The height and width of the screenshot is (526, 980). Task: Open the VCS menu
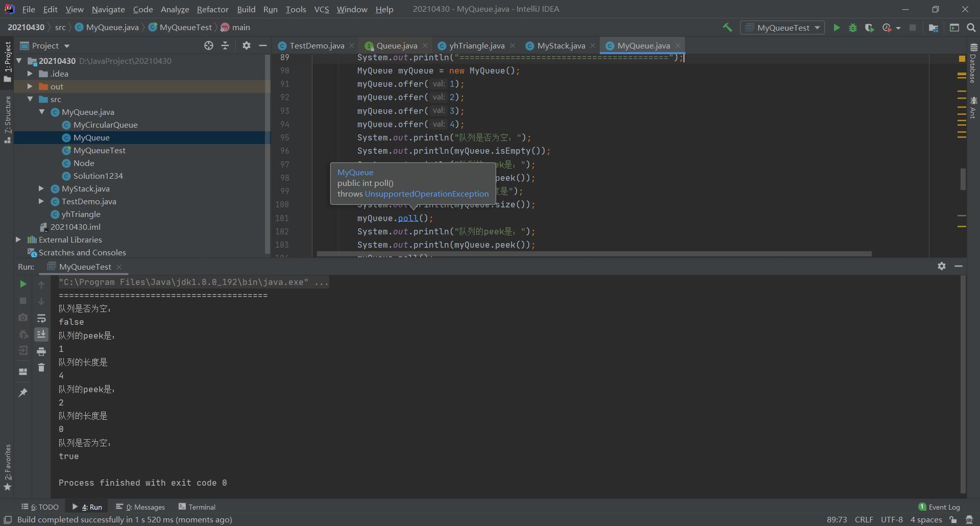coord(321,9)
